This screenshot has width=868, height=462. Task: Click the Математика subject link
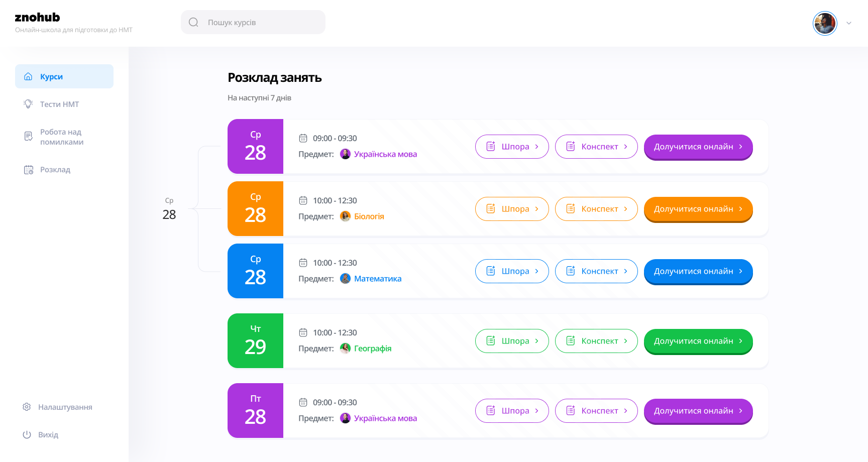(x=378, y=279)
